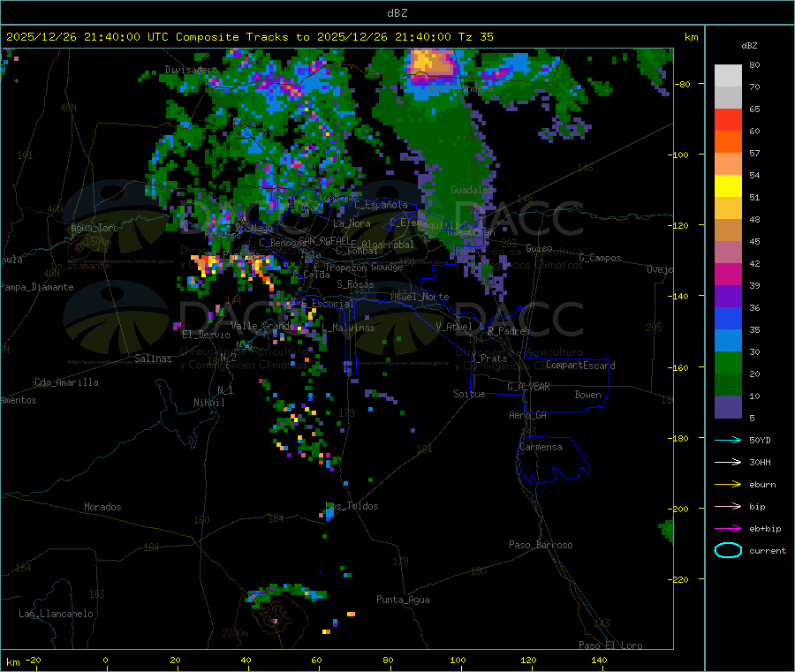Click the Divisadero map label
The image size is (795, 672).
tap(191, 70)
